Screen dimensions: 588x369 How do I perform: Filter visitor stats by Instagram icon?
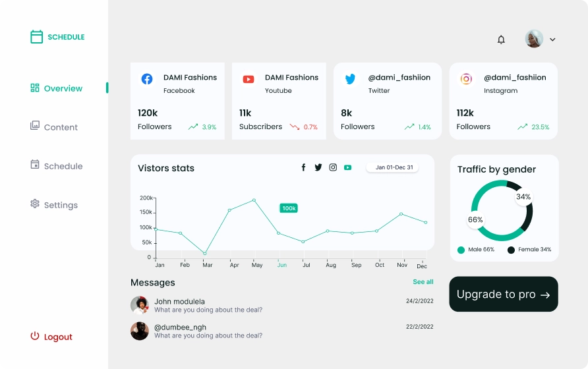pyautogui.click(x=333, y=167)
